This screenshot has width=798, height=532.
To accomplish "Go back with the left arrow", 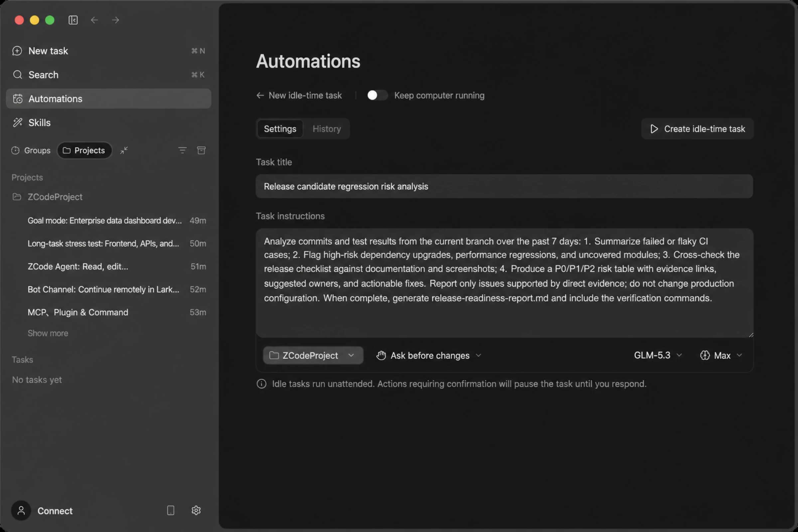I will click(x=94, y=20).
